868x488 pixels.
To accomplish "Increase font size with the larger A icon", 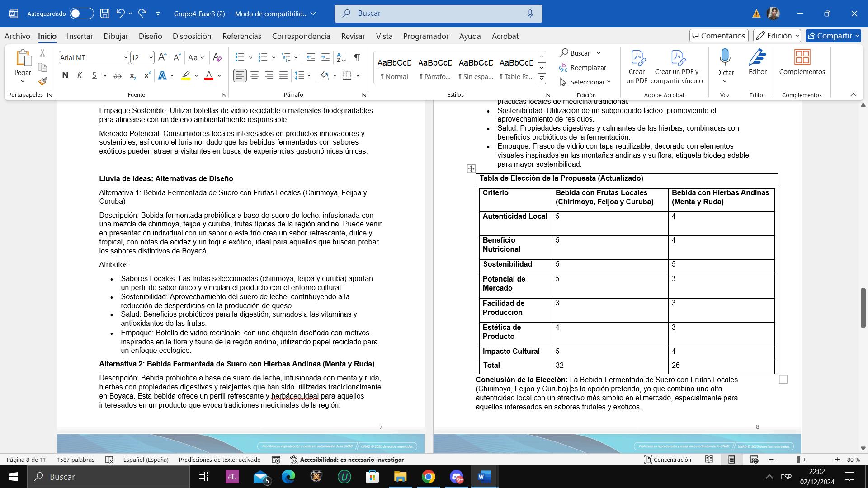I will click(x=163, y=57).
